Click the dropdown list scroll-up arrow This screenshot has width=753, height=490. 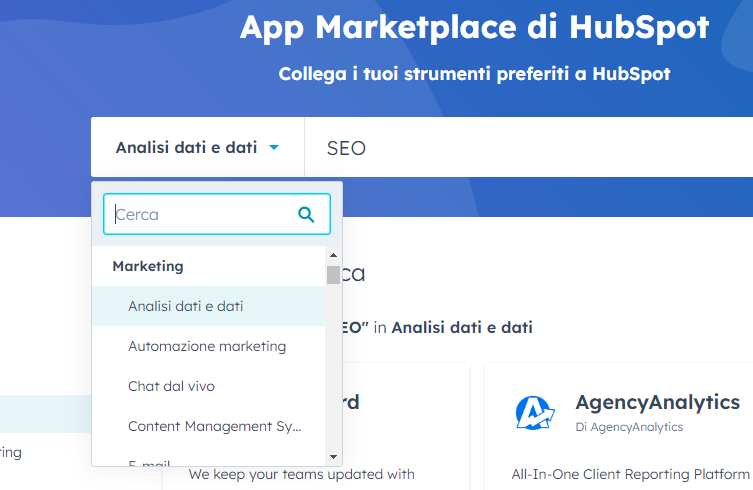click(333, 255)
